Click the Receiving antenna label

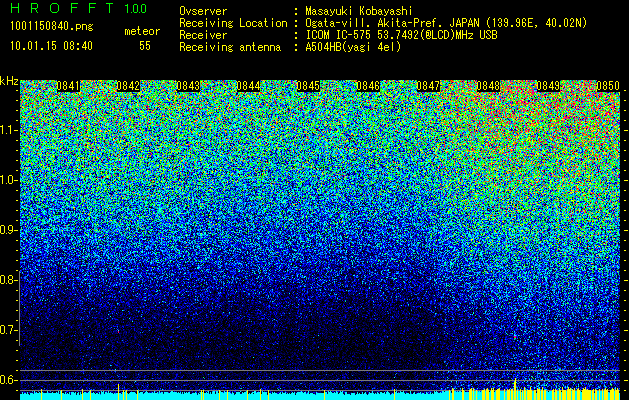(x=230, y=47)
